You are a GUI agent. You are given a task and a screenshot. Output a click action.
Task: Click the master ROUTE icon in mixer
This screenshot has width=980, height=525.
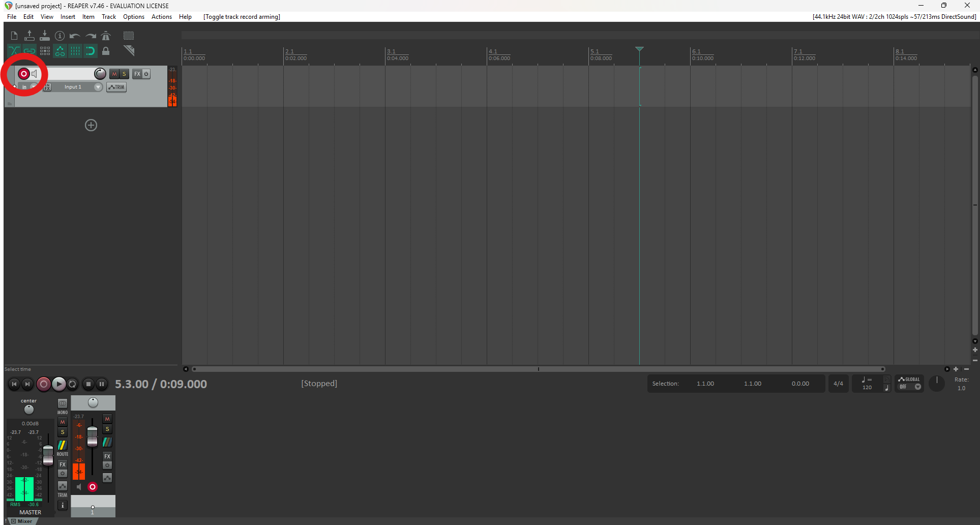[63, 446]
